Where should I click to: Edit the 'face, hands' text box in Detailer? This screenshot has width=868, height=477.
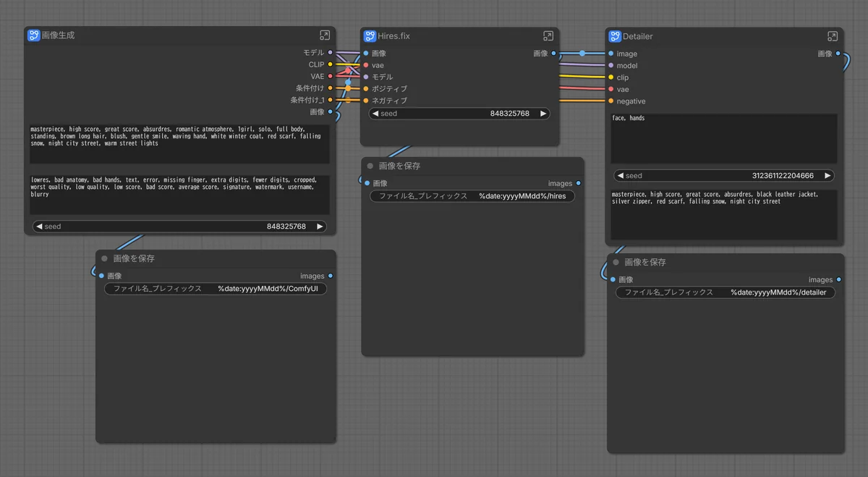pos(724,138)
